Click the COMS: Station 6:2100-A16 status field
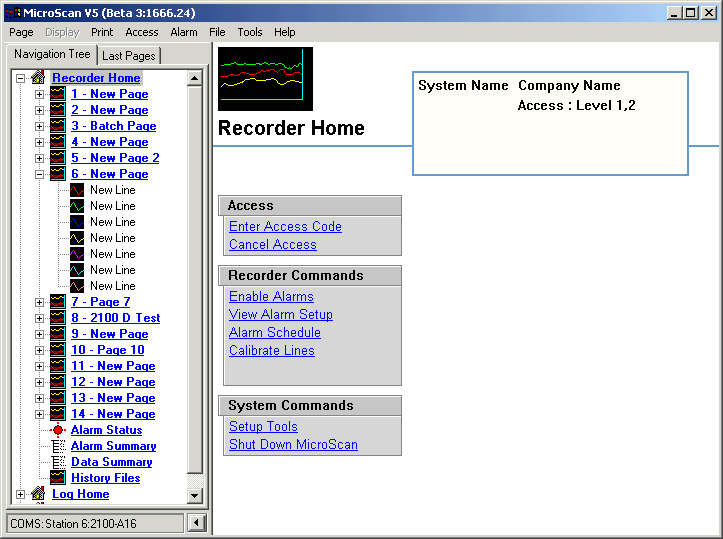 (x=95, y=524)
